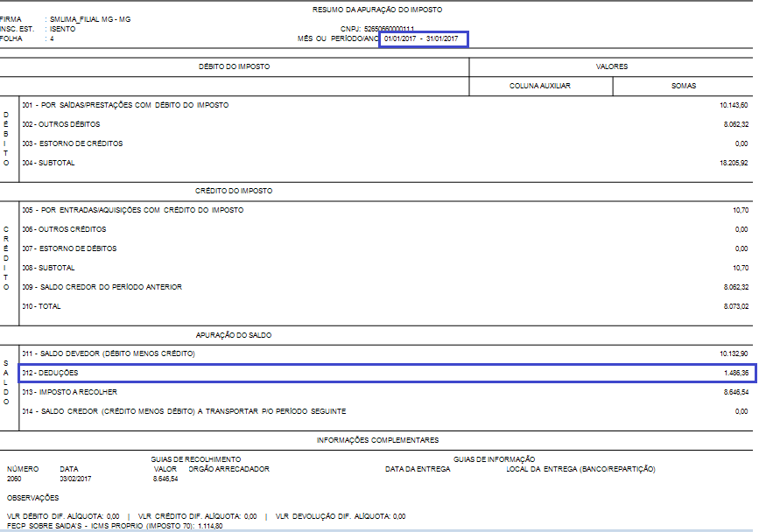
Task: Click the 'SOMAS' column header
Action: (x=684, y=86)
